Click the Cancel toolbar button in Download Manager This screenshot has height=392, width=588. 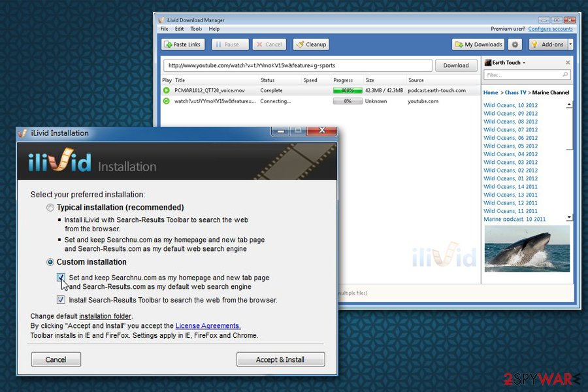pyautogui.click(x=269, y=44)
